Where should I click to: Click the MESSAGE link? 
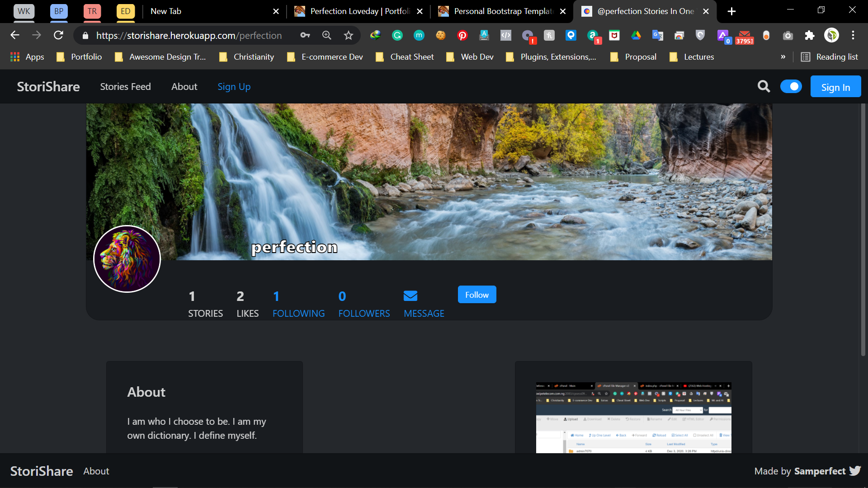click(x=424, y=314)
